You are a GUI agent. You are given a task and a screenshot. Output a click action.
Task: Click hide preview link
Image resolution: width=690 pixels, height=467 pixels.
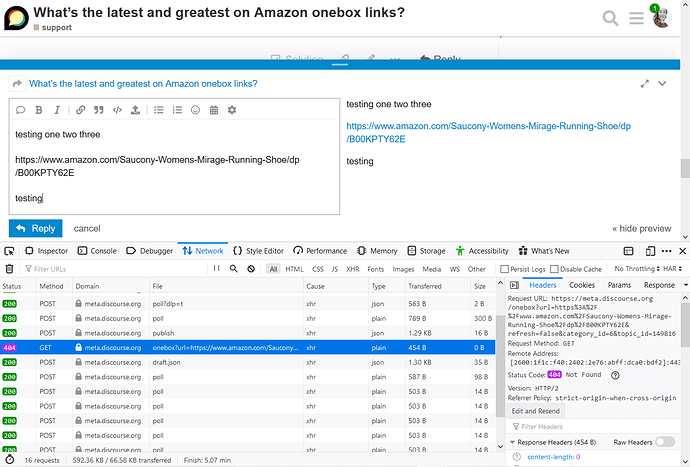pyautogui.click(x=642, y=228)
